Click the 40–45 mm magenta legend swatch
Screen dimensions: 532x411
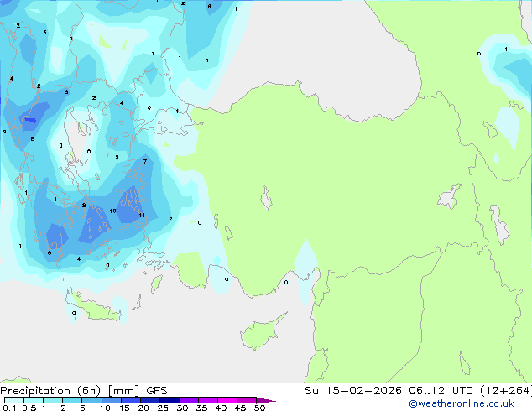(x=227, y=400)
